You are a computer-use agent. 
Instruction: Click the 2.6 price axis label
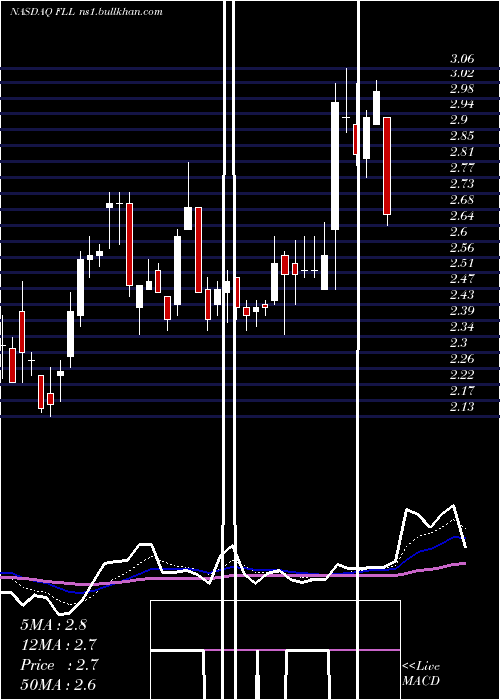point(458,231)
